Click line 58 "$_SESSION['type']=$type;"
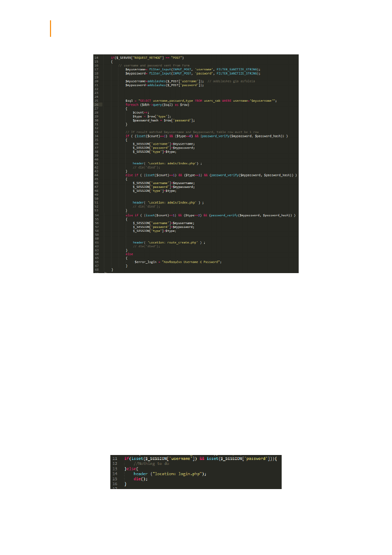Image resolution: width=392 pixels, height=555 pixels. pos(155,231)
